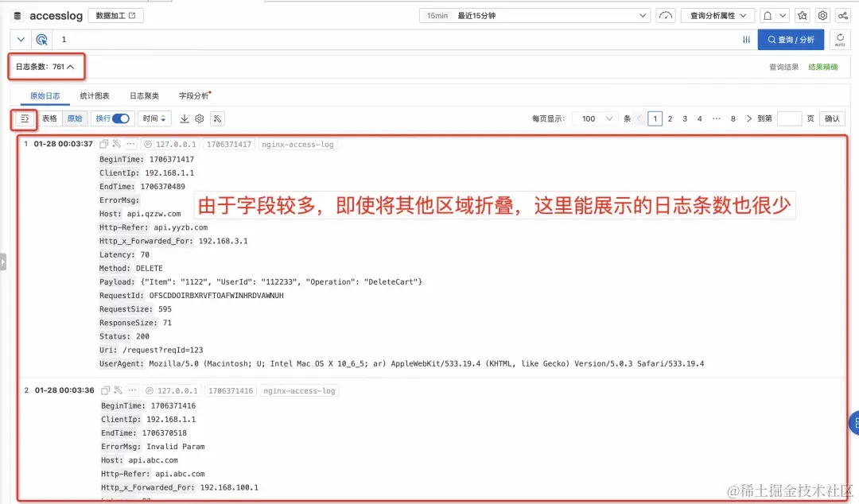The width and height of the screenshot is (859, 504).
Task: Click the 查询/分析 search button
Action: [x=791, y=39]
